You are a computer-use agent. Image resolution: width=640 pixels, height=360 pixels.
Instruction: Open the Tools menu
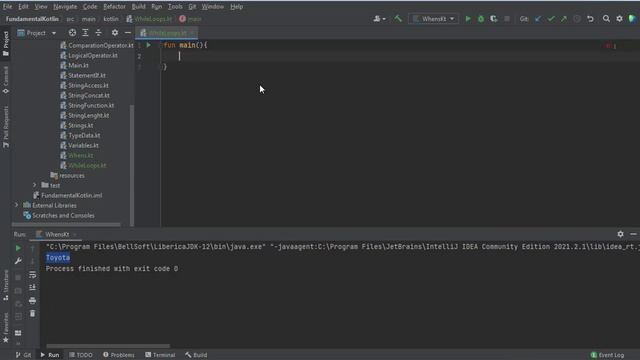click(175, 7)
